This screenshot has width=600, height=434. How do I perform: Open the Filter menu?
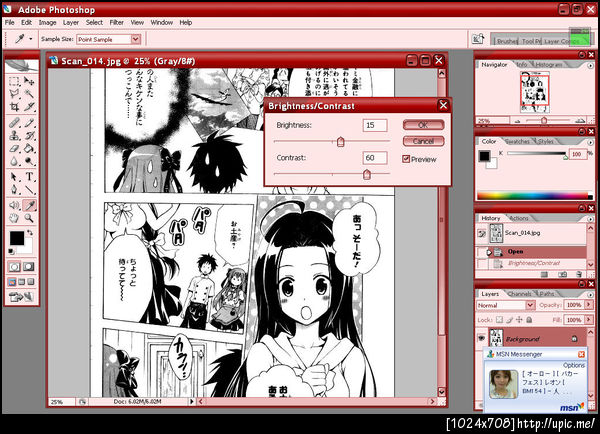[x=116, y=23]
